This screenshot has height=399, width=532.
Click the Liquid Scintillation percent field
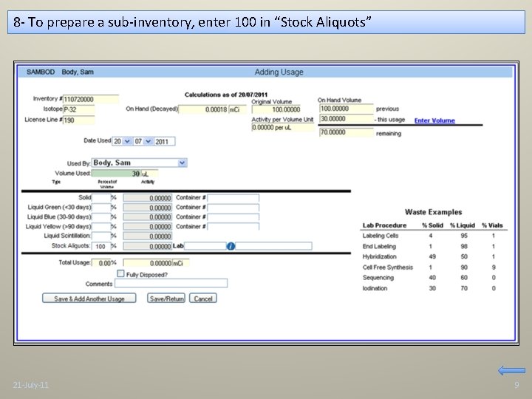click(101, 236)
